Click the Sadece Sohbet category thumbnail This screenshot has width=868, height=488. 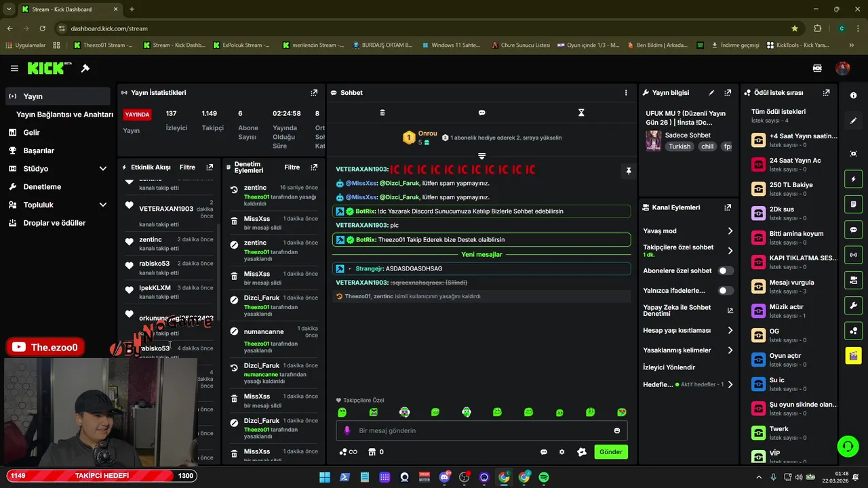pyautogui.click(x=653, y=140)
